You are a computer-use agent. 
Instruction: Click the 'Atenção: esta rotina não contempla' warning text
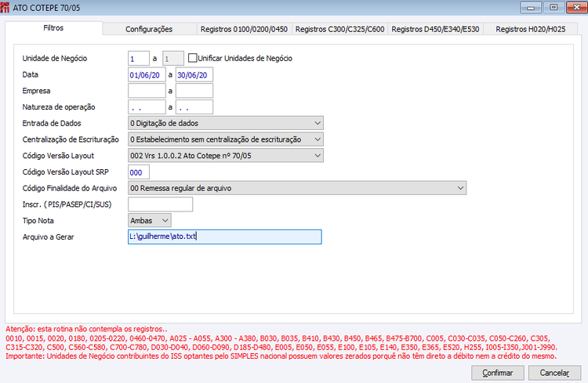(x=86, y=329)
